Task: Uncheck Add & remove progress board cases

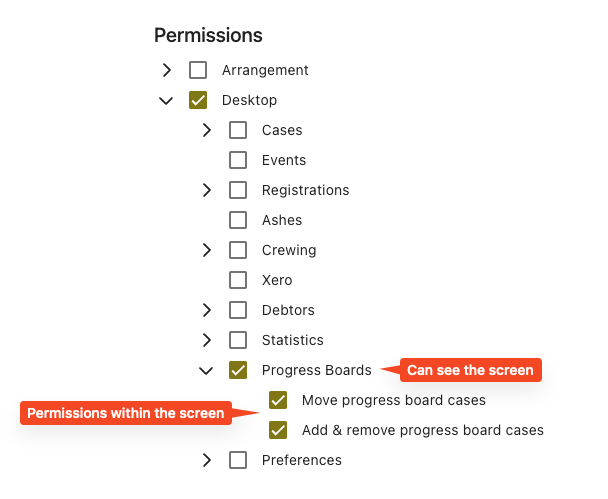Action: click(x=278, y=430)
